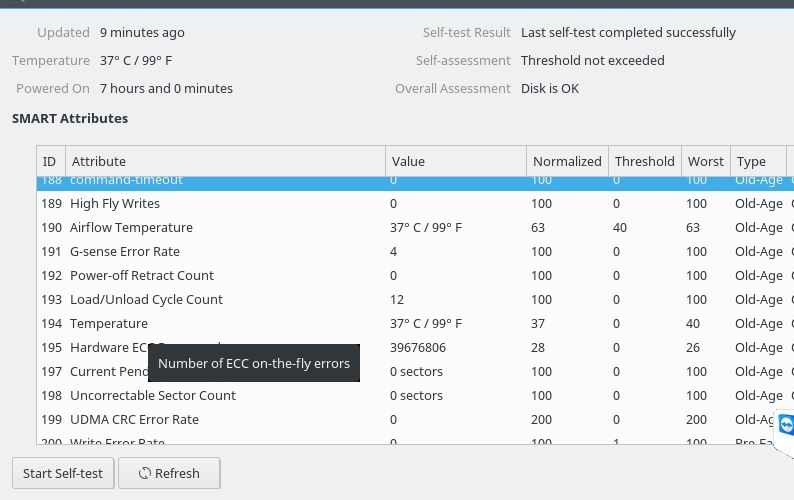Click the Value column header

(x=455, y=161)
